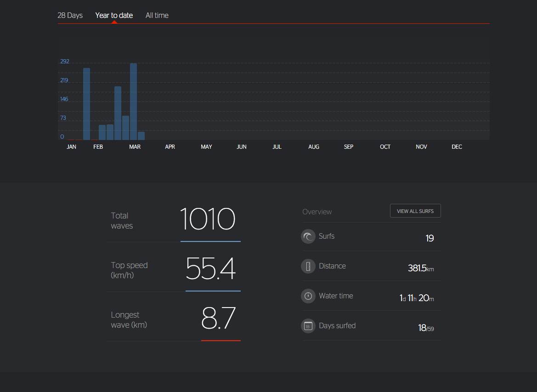The height and width of the screenshot is (392, 537).
Task: Click the Surfs count of 19
Action: click(430, 238)
